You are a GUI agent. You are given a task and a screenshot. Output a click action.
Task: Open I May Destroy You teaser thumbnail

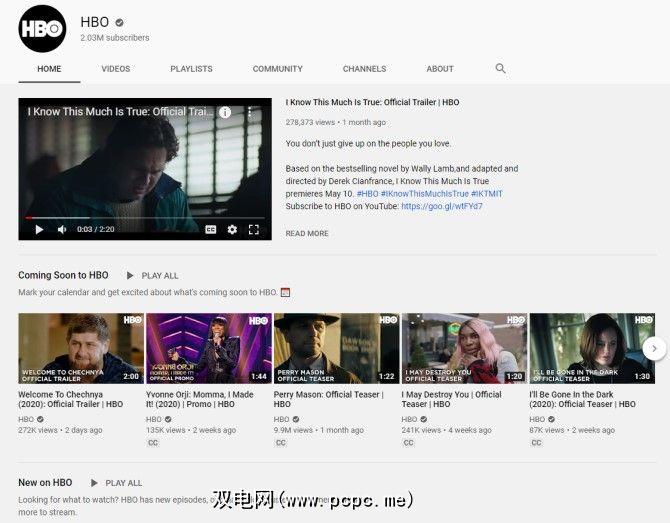click(x=464, y=348)
